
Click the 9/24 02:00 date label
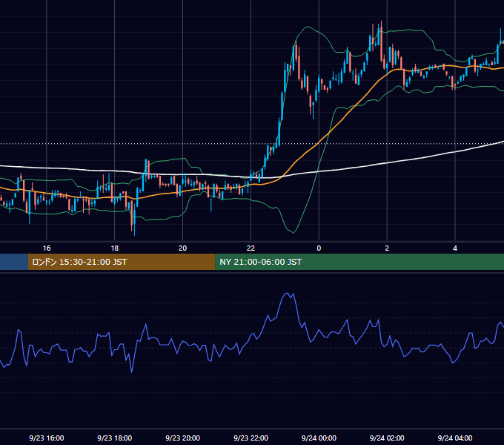point(387,438)
